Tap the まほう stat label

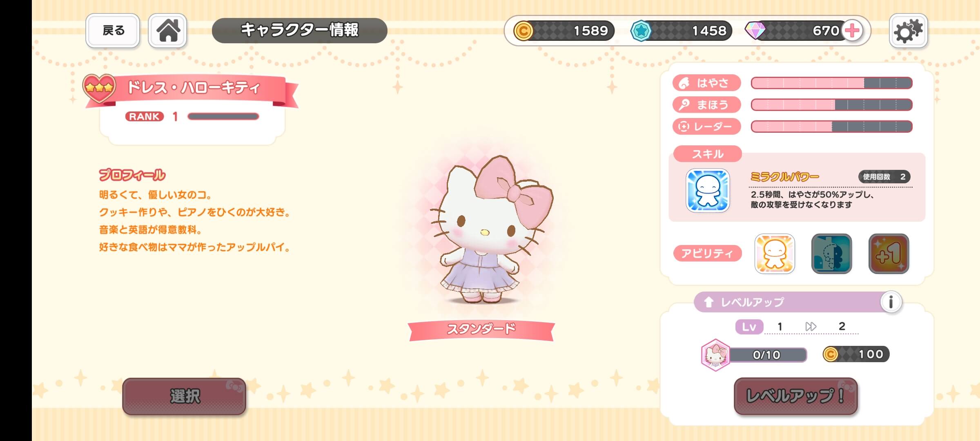[x=706, y=105]
